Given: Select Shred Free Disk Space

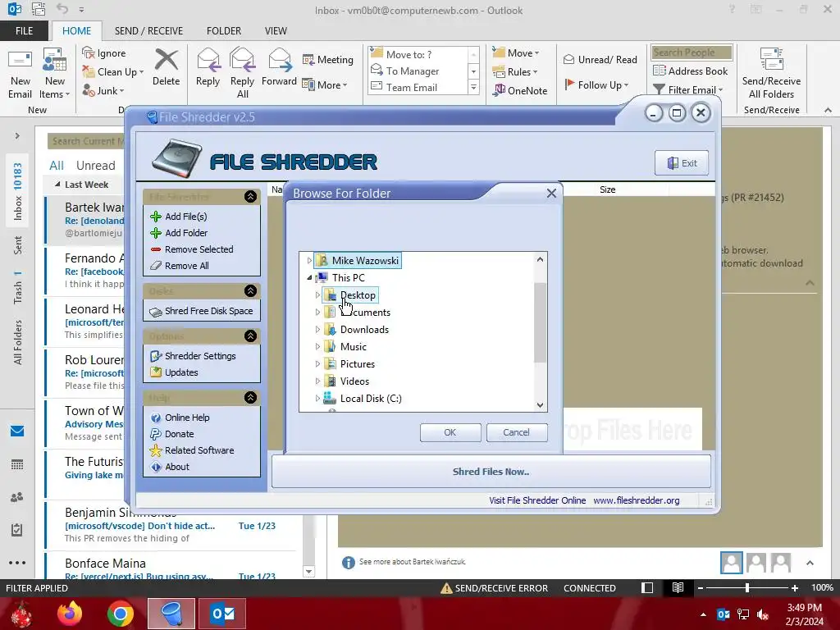Looking at the screenshot, I should point(202,311).
